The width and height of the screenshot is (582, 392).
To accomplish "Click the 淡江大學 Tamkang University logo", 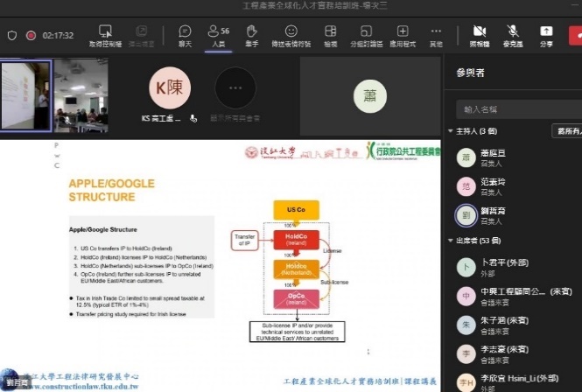I will point(270,152).
